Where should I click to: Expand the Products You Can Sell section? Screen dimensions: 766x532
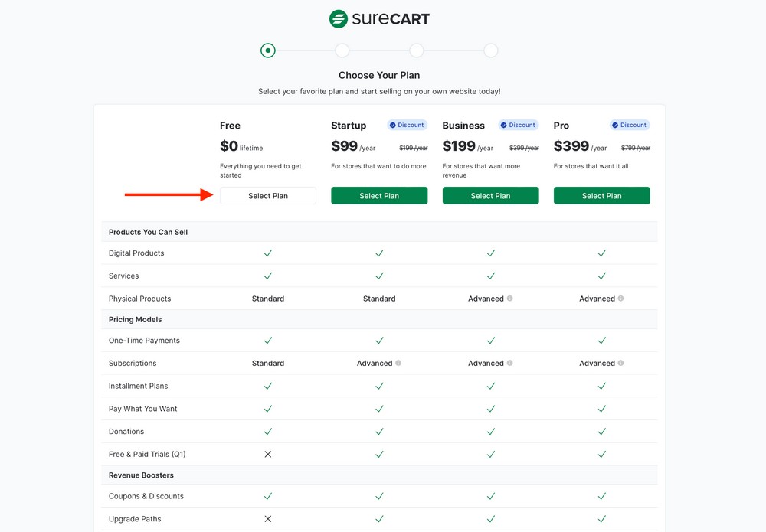coord(148,232)
